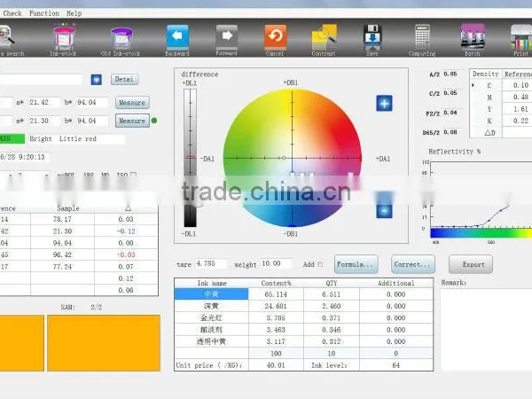Click the Export button
The width and height of the screenshot is (532, 399).
pyautogui.click(x=471, y=264)
